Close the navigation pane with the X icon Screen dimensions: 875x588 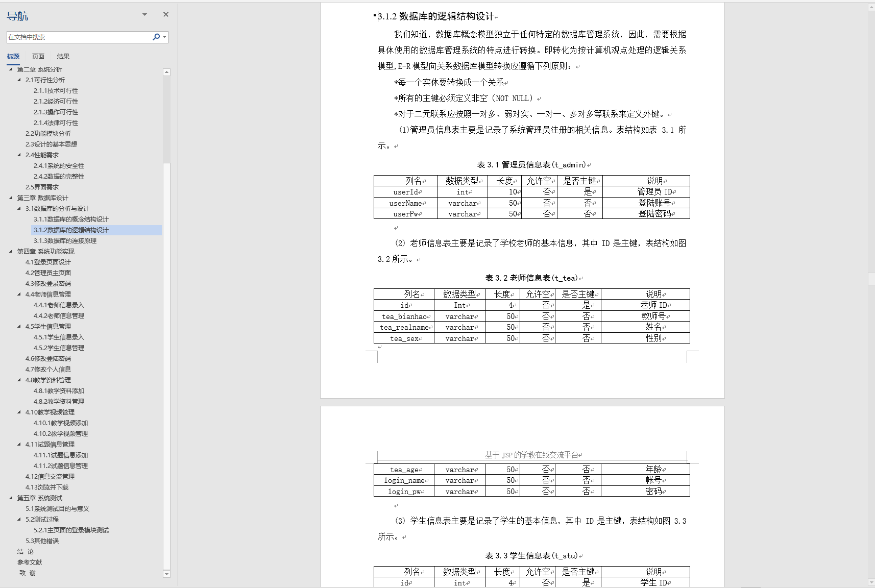tap(165, 14)
